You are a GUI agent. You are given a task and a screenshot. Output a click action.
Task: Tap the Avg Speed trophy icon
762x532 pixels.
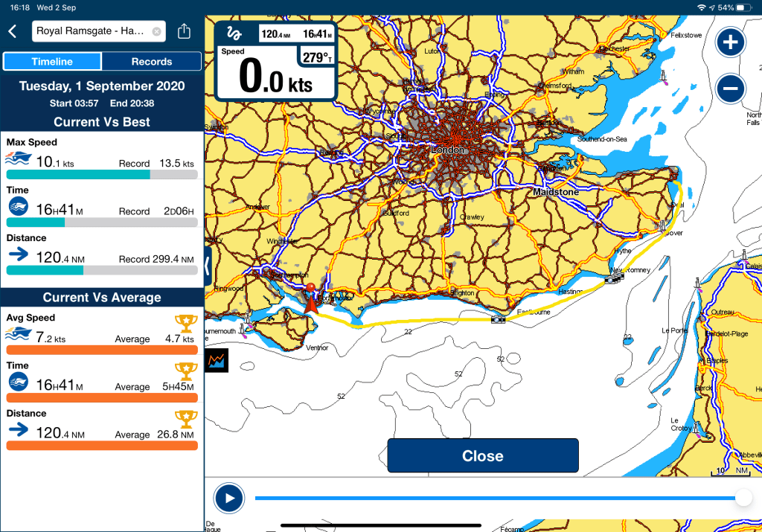click(185, 323)
